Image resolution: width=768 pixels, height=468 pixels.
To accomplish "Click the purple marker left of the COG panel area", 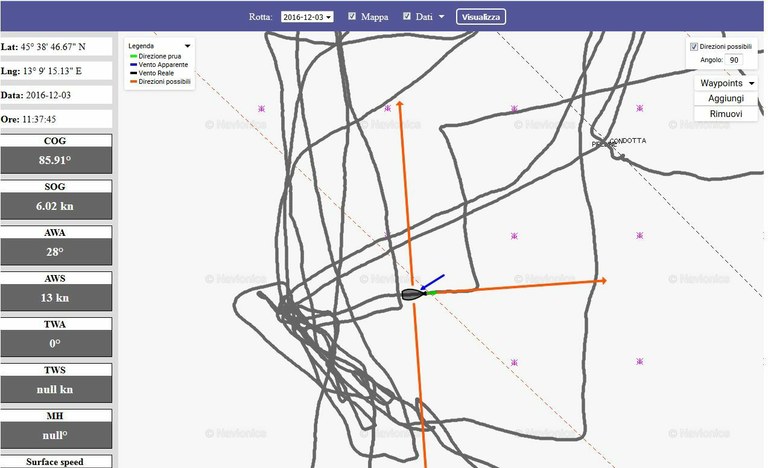I will (x=262, y=108).
